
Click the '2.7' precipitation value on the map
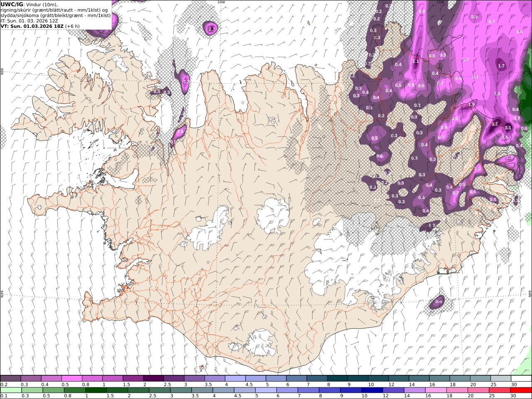pos(212,29)
